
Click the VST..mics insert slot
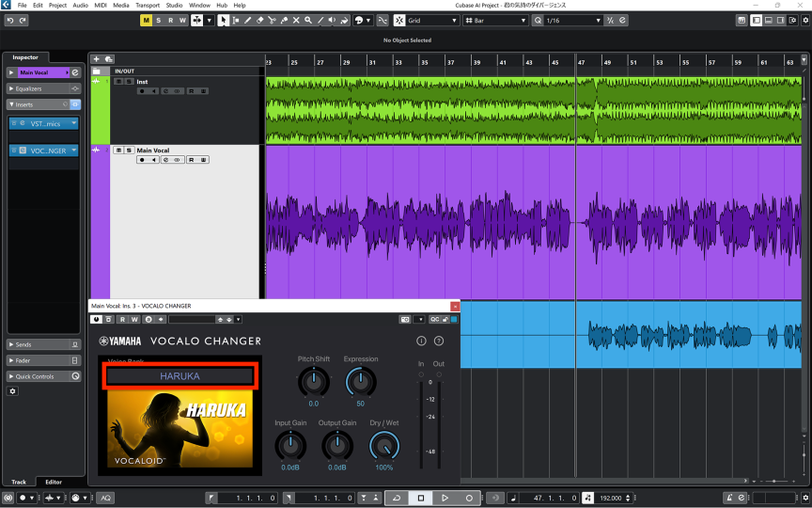click(x=43, y=123)
